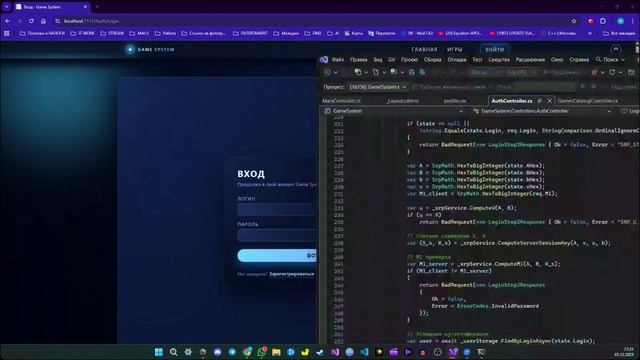Image resolution: width=640 pixels, height=360 pixels.
Task: Open the Вид menu
Action: coord(378,60)
